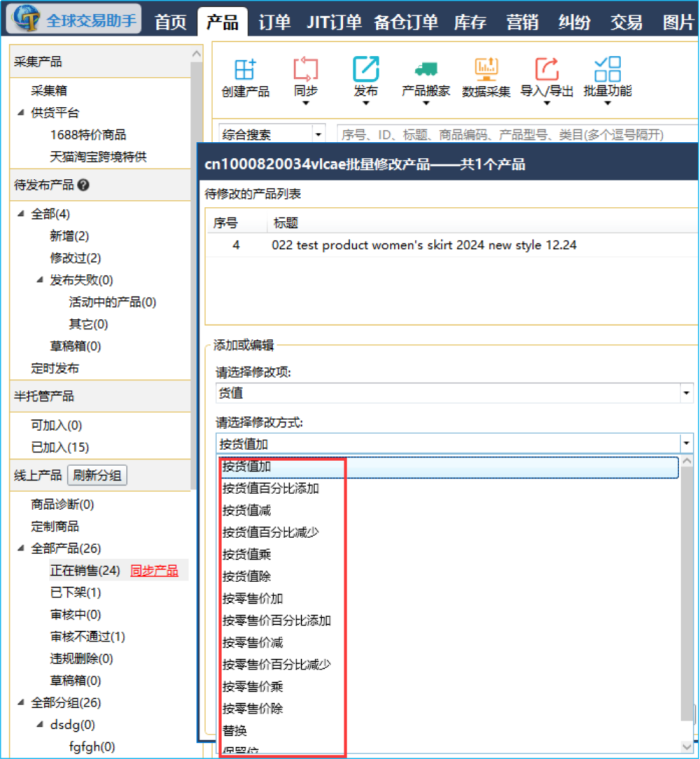Click the 创建产品 toolbar icon

coord(245,69)
